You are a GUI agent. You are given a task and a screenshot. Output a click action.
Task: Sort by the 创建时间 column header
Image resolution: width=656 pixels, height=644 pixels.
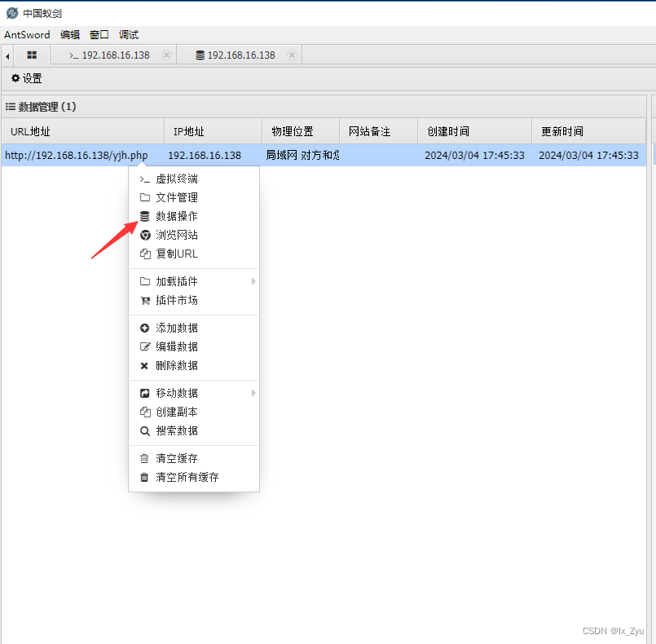click(x=475, y=131)
